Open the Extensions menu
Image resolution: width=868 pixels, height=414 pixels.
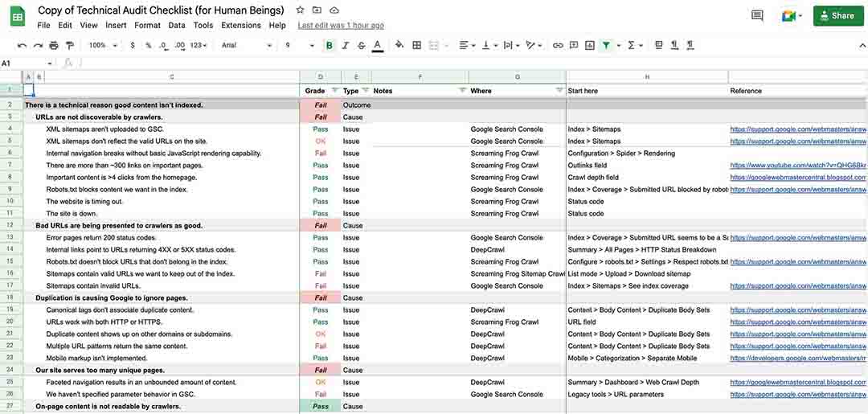tap(241, 26)
